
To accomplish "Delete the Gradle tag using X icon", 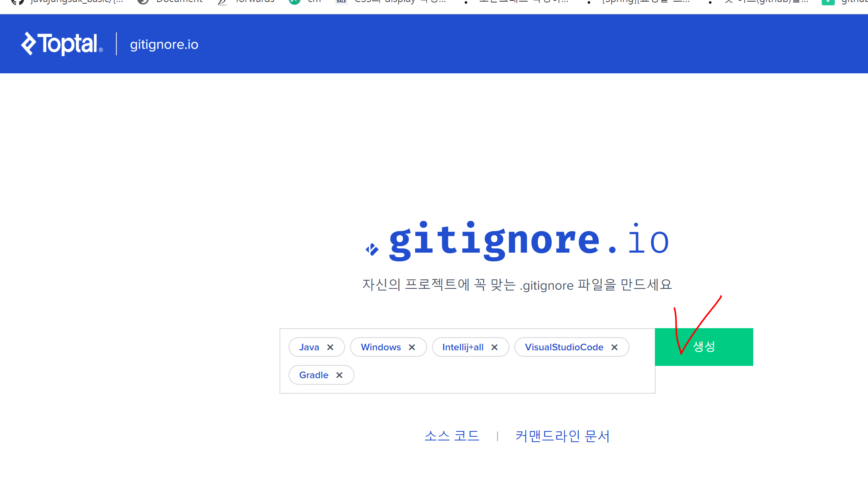I will 339,375.
